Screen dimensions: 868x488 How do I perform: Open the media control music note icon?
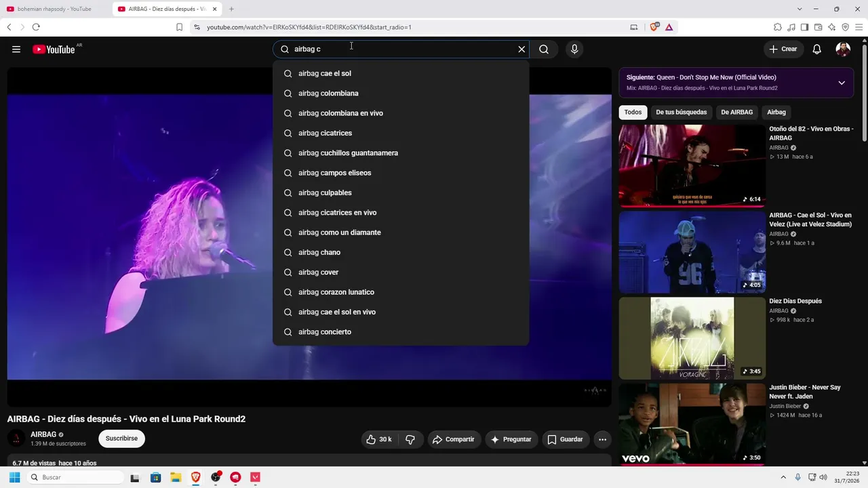click(x=791, y=27)
